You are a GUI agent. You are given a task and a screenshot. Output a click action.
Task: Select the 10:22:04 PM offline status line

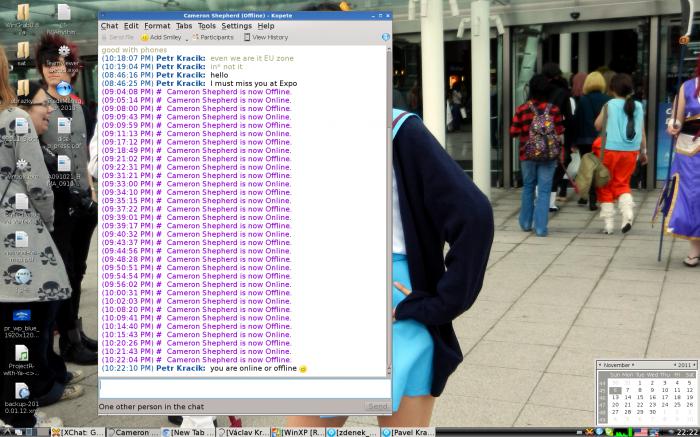[x=196, y=360]
